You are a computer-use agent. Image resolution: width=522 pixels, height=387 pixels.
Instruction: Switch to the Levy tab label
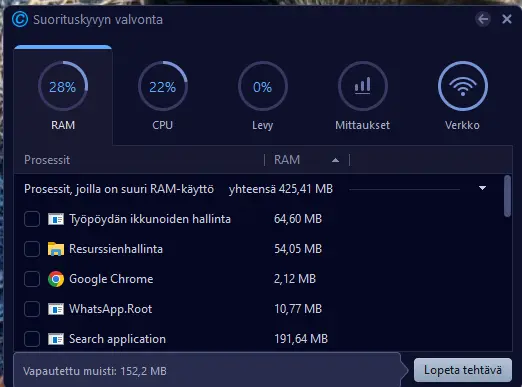tap(263, 126)
